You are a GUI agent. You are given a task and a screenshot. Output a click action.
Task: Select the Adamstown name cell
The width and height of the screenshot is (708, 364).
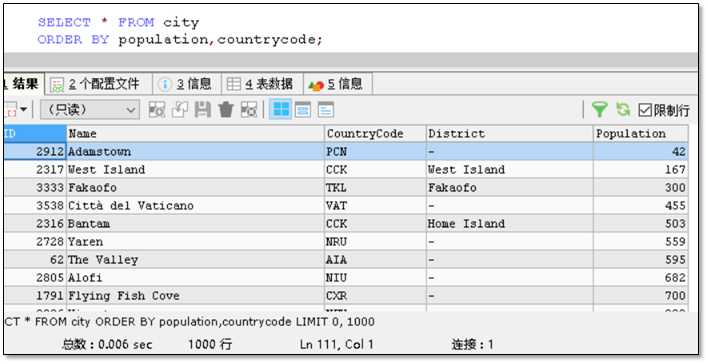tap(195, 151)
